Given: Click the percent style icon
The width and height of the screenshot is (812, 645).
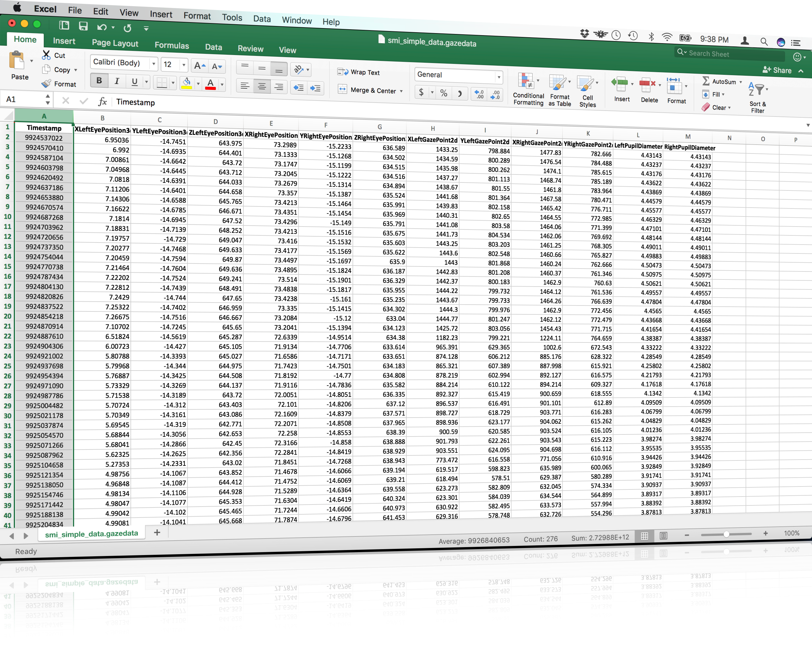Looking at the screenshot, I should click(444, 93).
